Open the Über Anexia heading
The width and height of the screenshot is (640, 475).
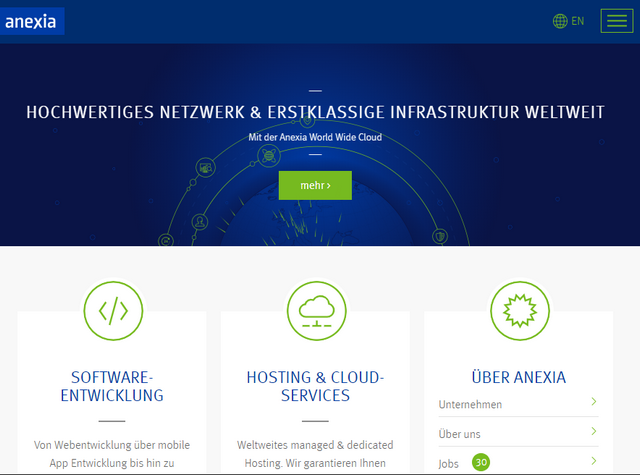pyautogui.click(x=519, y=377)
